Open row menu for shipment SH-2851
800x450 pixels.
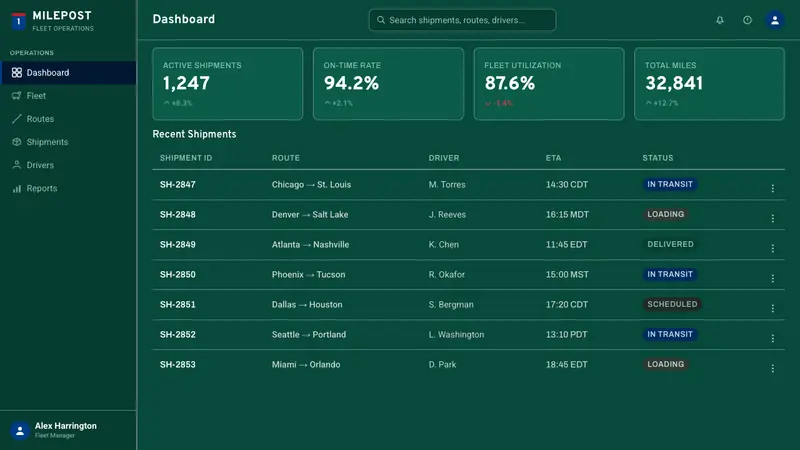coord(772,309)
